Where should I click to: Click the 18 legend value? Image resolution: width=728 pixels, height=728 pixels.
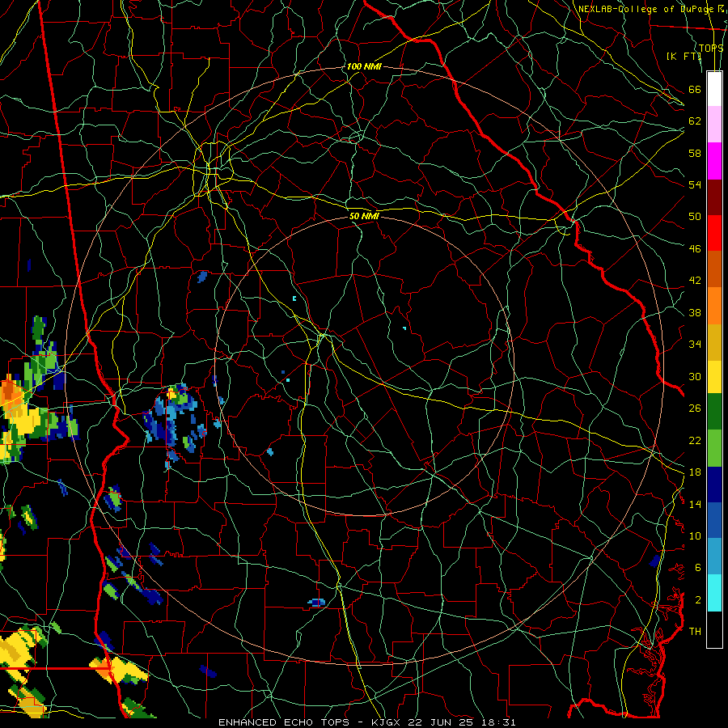point(695,472)
